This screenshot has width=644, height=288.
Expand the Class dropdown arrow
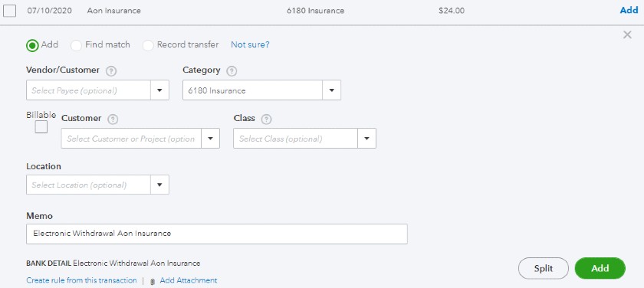point(366,139)
